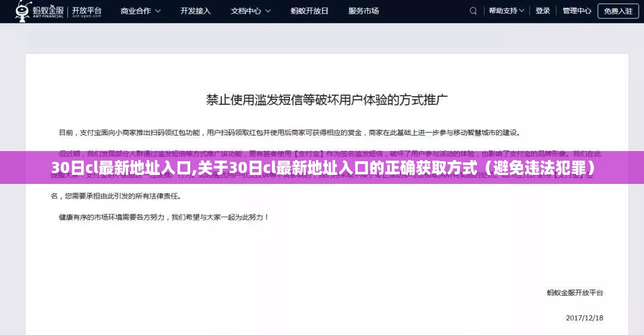Open the search magnifier icon

coord(473,11)
